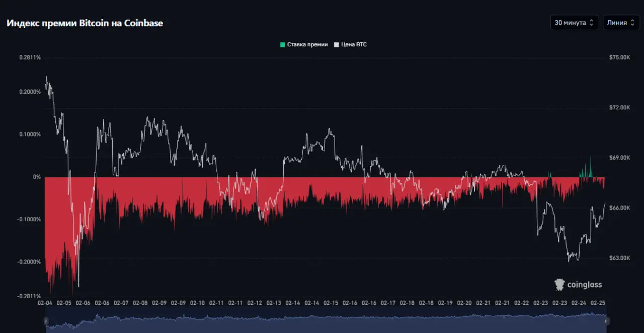Grab the right handle of the range slider
This screenshot has width=644, height=333.
(x=606, y=321)
